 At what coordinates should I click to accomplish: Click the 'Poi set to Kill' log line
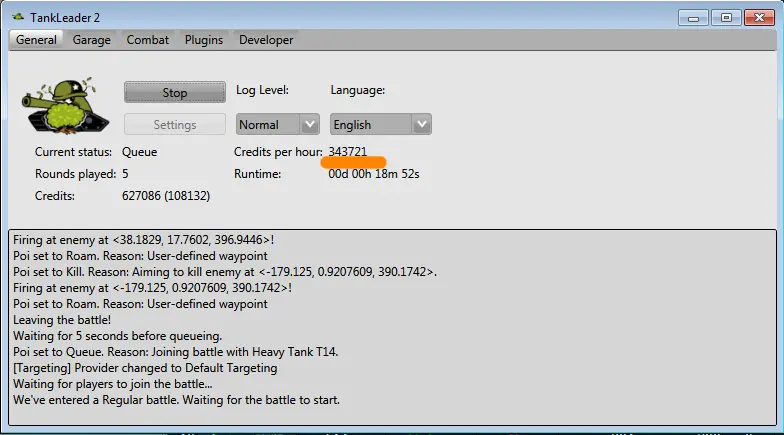(225, 272)
